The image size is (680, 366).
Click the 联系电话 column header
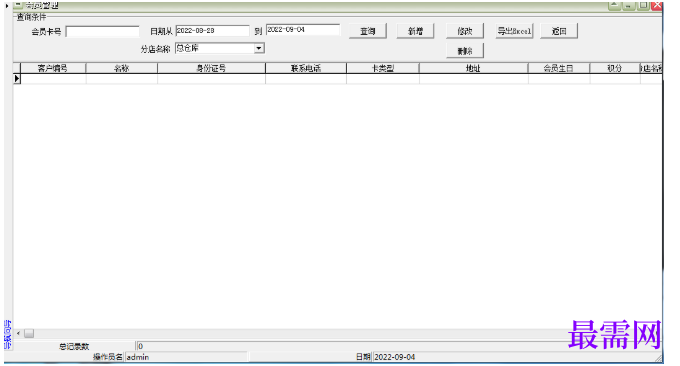click(306, 68)
